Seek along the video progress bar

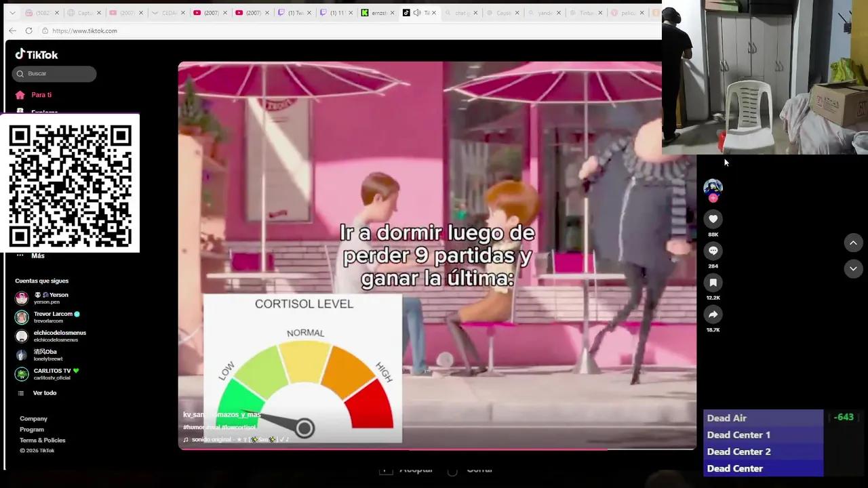click(437, 449)
